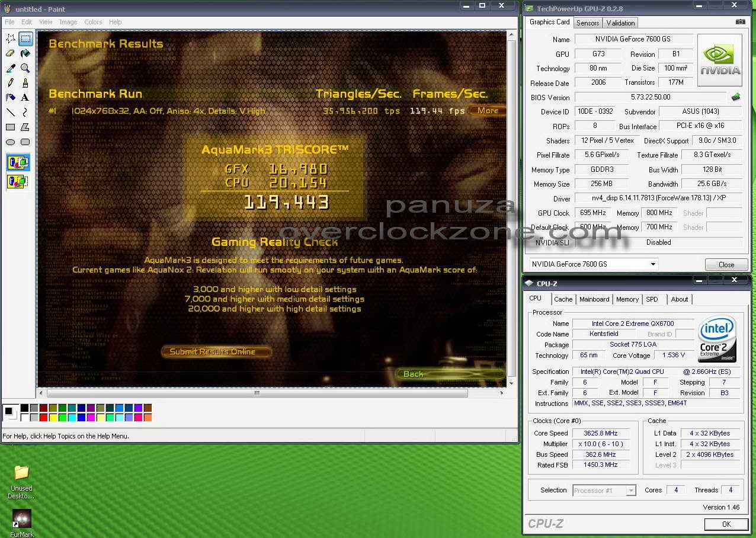Viewport: 756px width, 538px height.
Task: Switch to GPU-Z Sensors tab
Action: tap(588, 23)
